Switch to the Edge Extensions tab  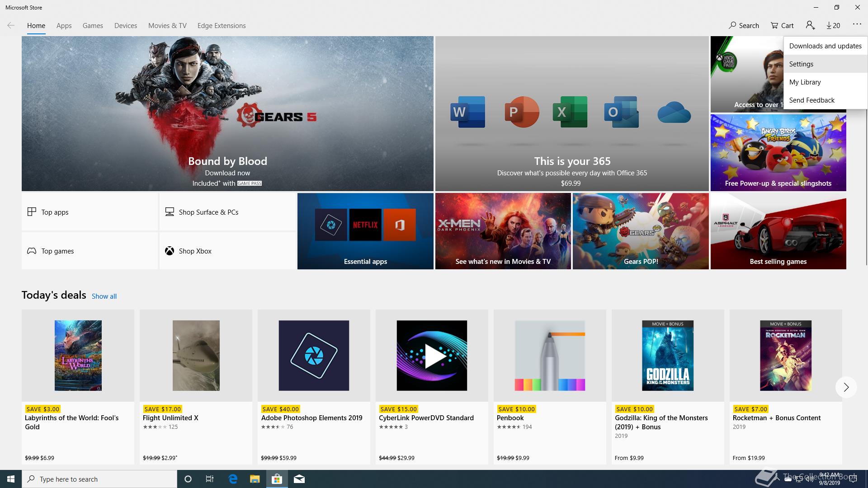coord(222,26)
